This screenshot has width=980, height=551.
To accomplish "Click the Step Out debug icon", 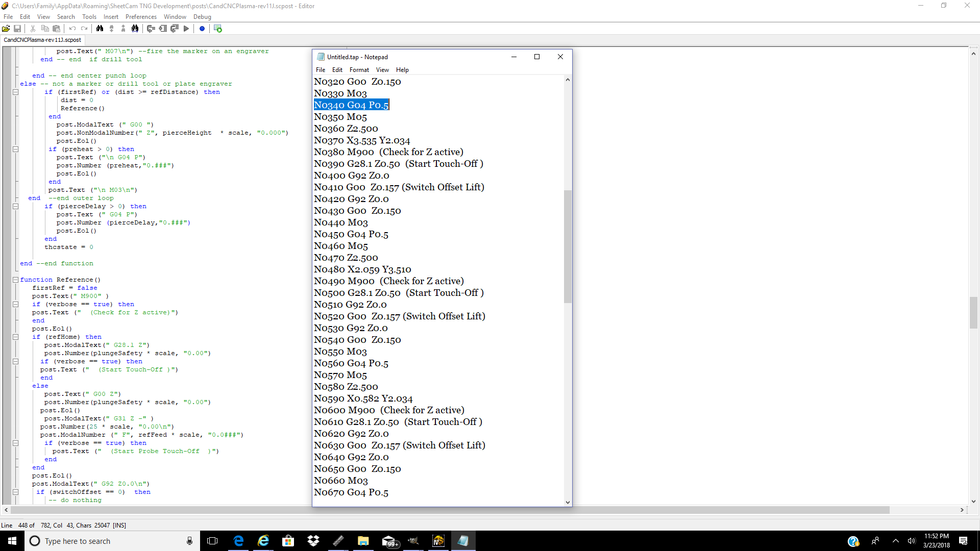I will pos(175,29).
